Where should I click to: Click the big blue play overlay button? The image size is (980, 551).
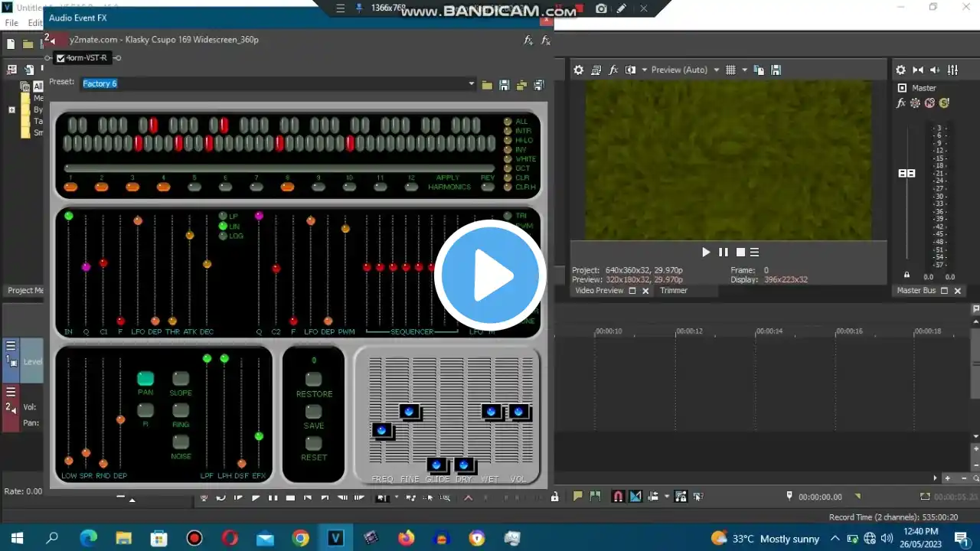pyautogui.click(x=490, y=275)
